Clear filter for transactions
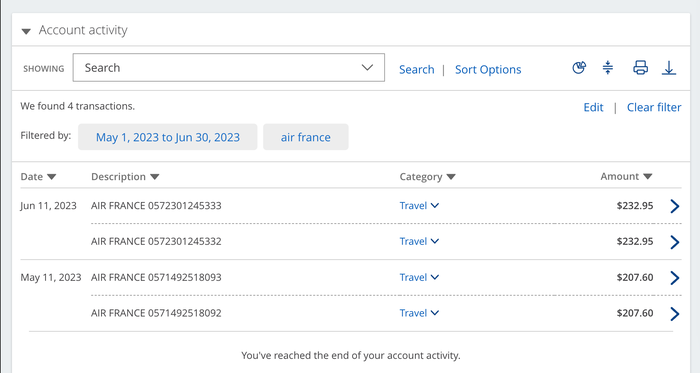 pos(654,107)
